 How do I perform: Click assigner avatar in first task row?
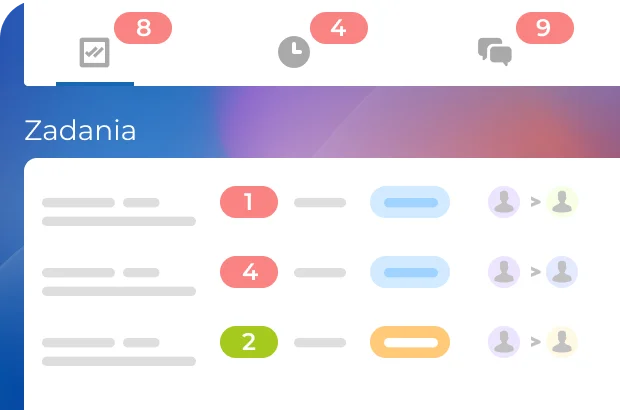(505, 202)
